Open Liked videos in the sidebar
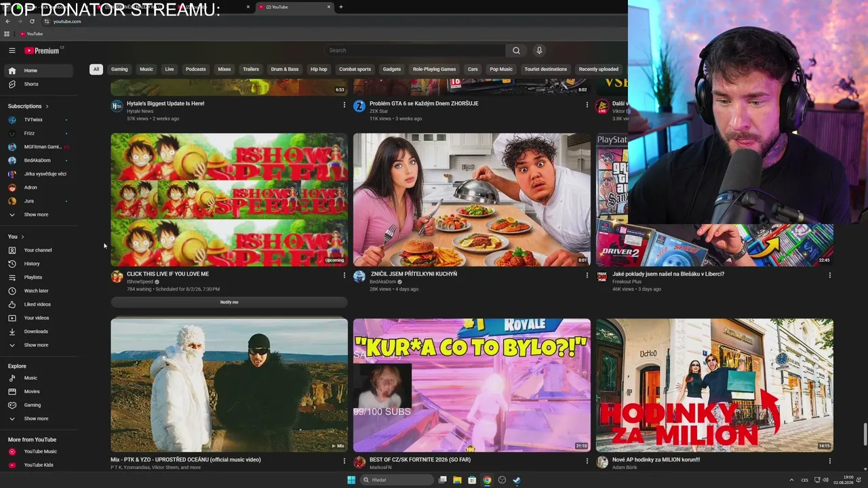This screenshot has width=868, height=488. 39,304
